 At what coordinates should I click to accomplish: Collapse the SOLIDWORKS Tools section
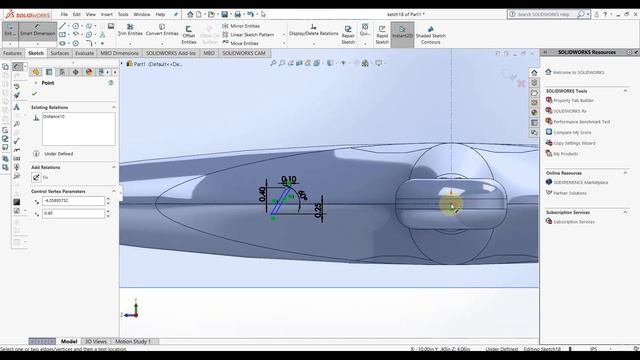625,91
